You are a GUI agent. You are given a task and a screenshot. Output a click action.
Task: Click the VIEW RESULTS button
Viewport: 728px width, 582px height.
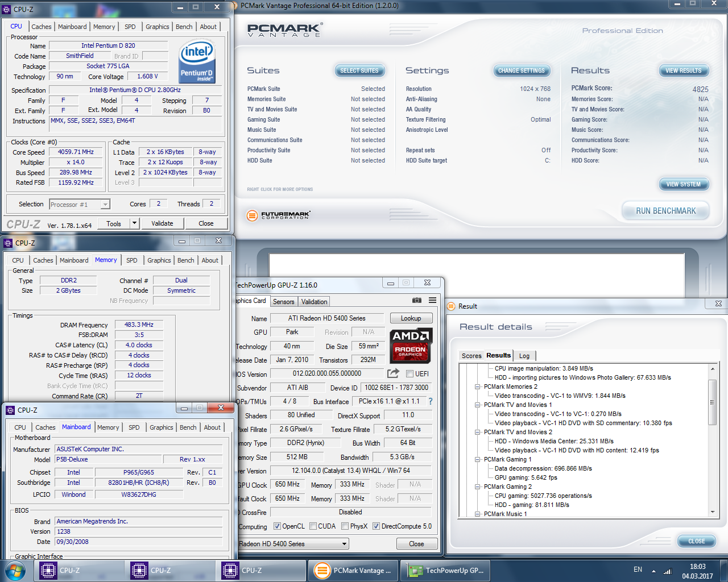pos(684,70)
